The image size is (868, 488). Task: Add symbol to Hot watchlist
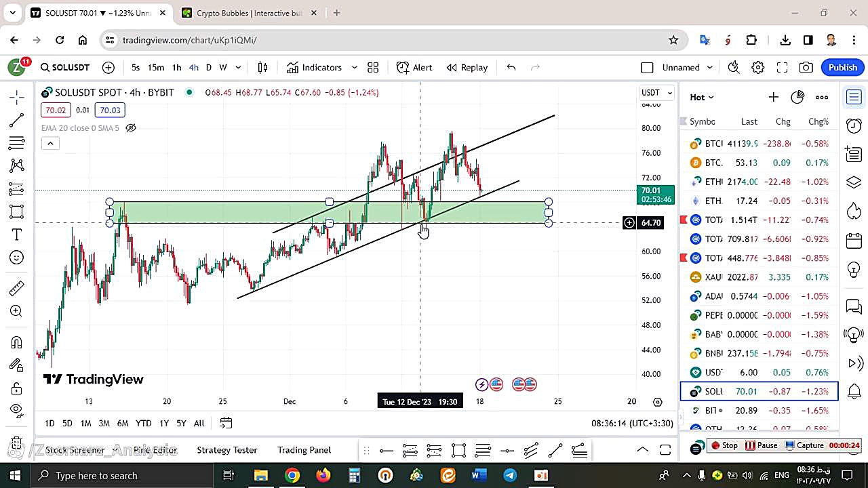click(x=773, y=97)
